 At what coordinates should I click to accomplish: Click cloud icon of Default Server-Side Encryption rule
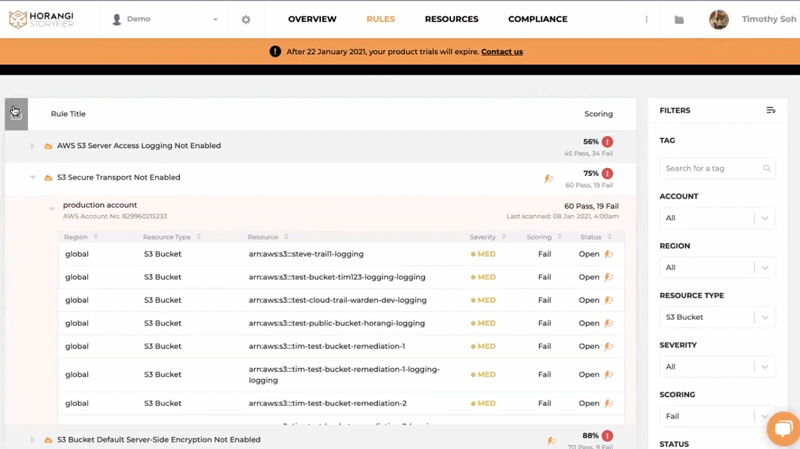click(x=48, y=440)
